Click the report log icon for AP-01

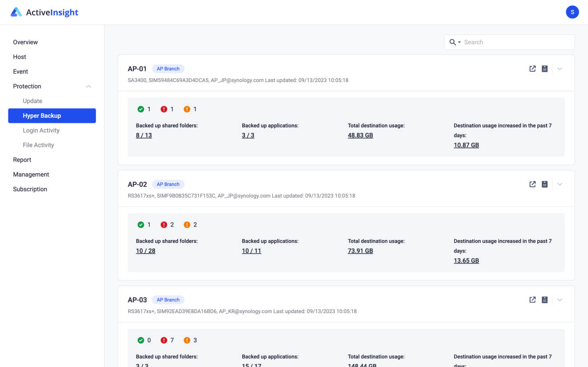(544, 69)
